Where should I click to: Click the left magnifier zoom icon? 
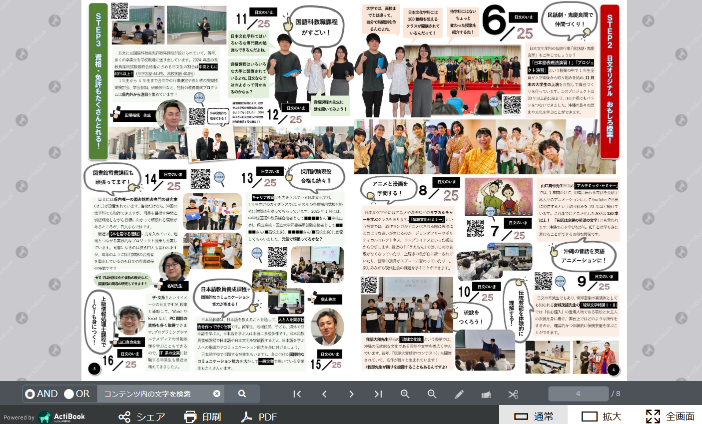pyautogui.click(x=405, y=394)
